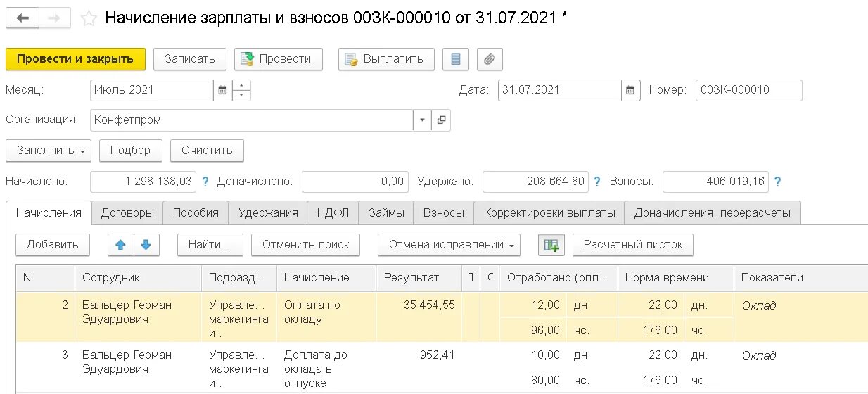The height and width of the screenshot is (394, 868).
Task: Show help for Взносы total
Action: point(778,182)
